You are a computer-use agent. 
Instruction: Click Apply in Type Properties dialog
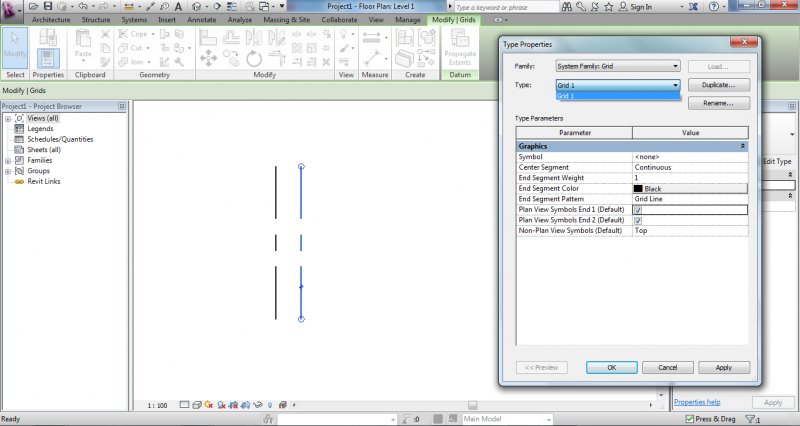[724, 367]
